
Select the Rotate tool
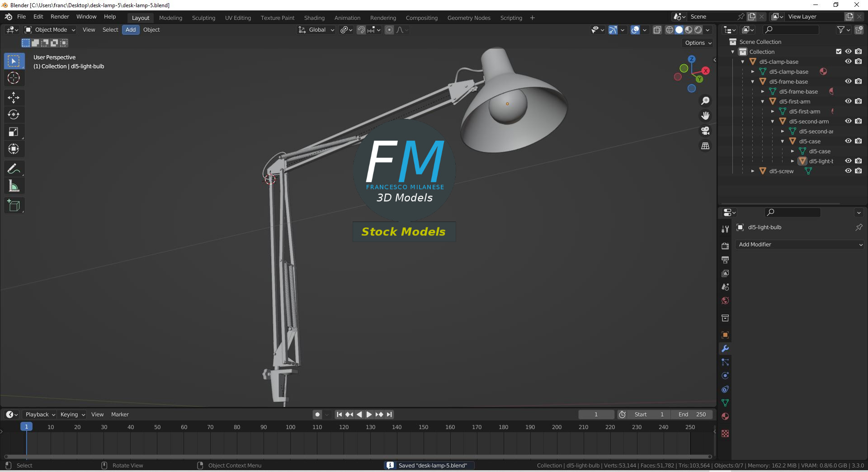[x=14, y=115]
